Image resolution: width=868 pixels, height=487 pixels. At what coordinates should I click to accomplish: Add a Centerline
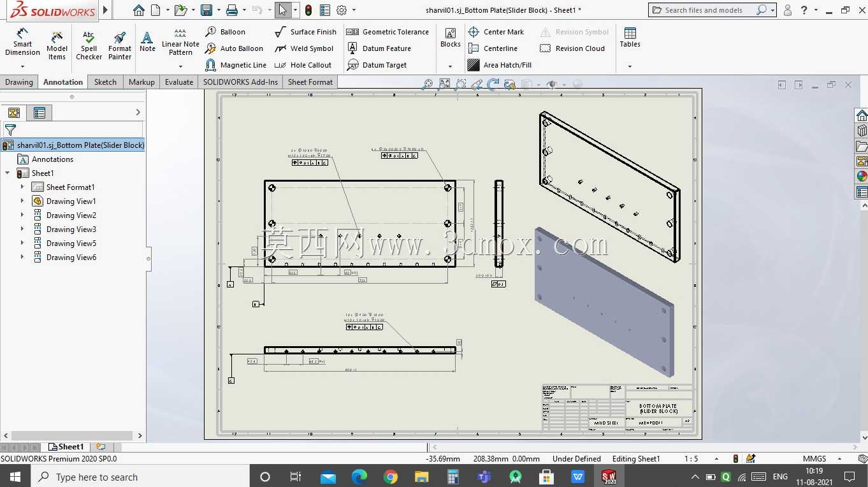[493, 48]
